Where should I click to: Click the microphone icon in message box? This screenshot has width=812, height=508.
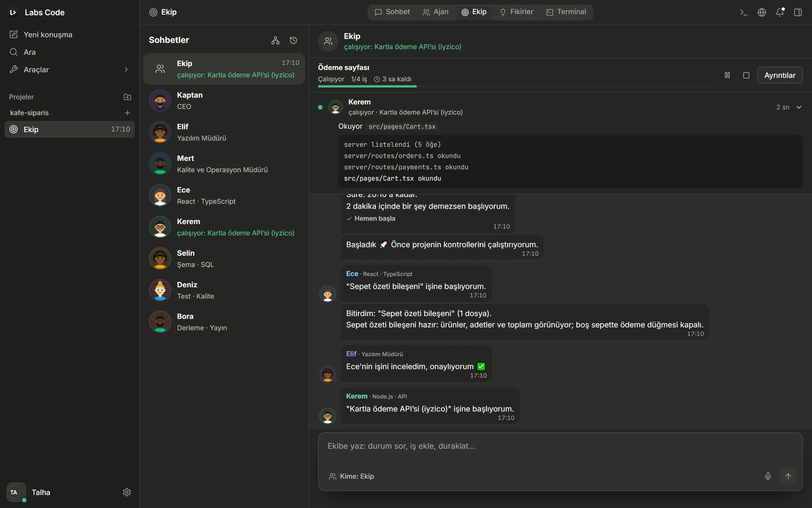(x=768, y=476)
